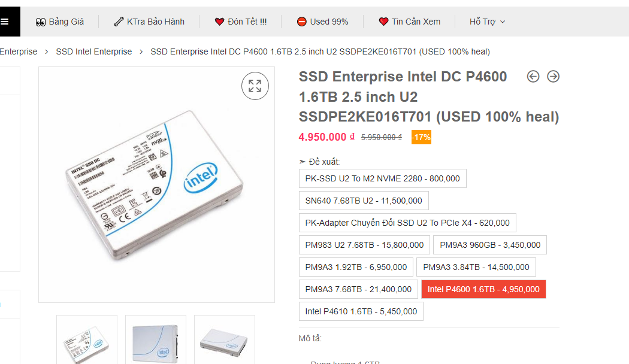Viewport: 629px width, 364px height.
Task: Open the hamburger menu icon
Action: click(5, 22)
